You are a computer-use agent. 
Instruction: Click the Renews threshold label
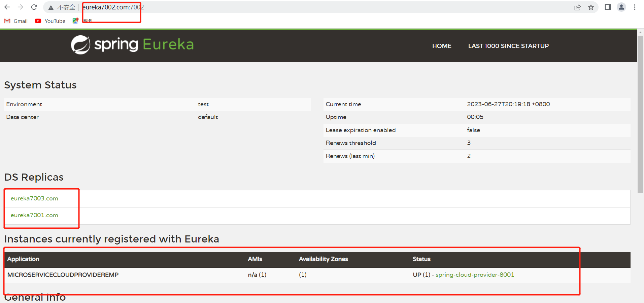(351, 143)
